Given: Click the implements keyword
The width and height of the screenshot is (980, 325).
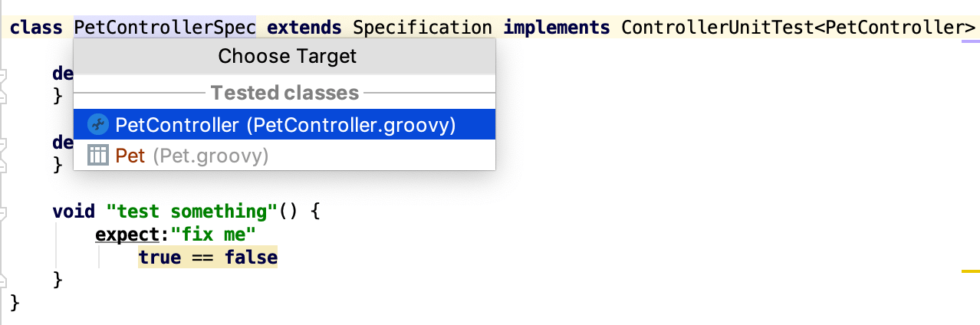Looking at the screenshot, I should [x=556, y=28].
